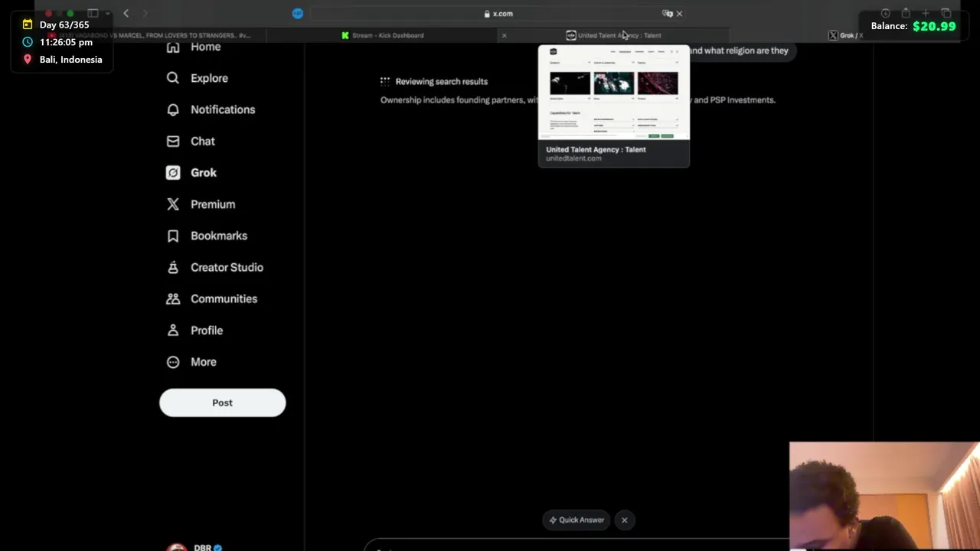980x551 pixels.
Task: Open Communities via the people icon
Action: pos(173,298)
